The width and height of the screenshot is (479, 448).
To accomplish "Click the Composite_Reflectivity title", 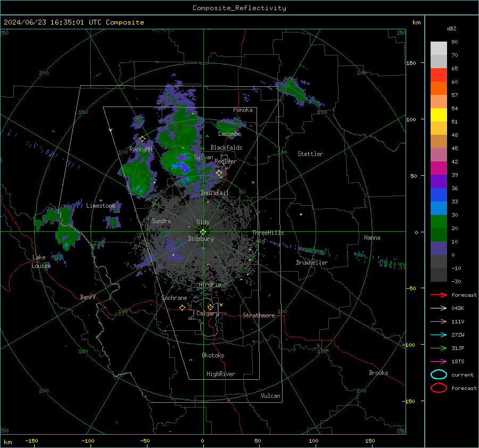I will 240,8.
